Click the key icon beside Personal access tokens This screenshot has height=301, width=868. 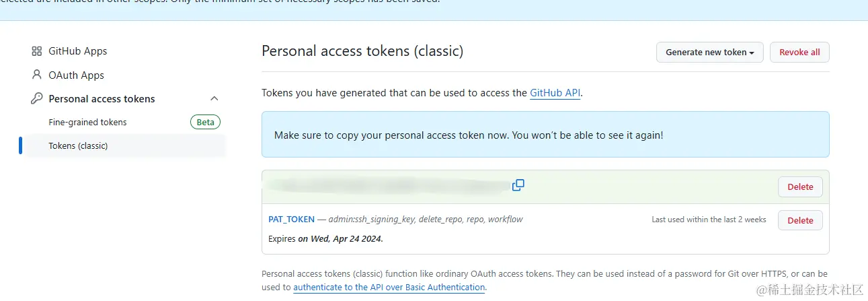tap(37, 99)
